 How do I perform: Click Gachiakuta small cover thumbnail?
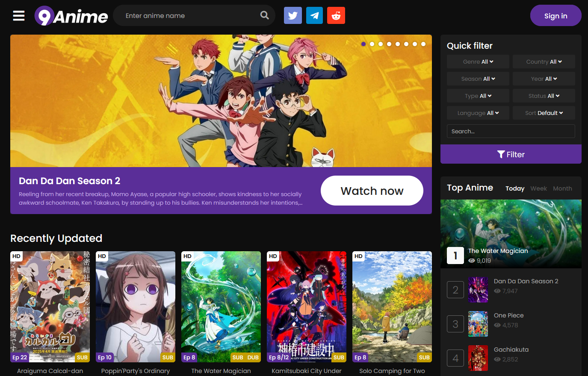point(478,358)
